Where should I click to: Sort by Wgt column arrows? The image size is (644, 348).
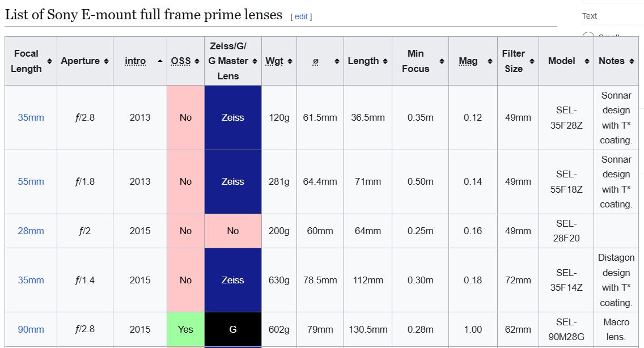tap(290, 61)
